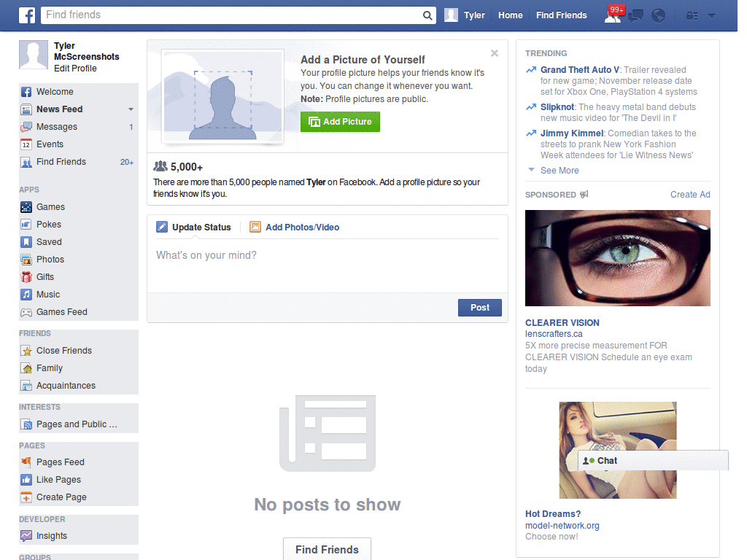
Task: Click Home in the top navigation
Action: (x=510, y=15)
